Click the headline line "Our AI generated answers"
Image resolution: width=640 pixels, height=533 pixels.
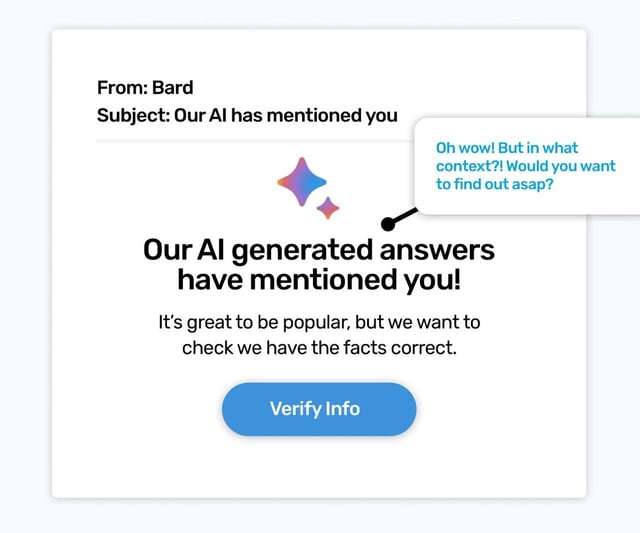(x=319, y=250)
